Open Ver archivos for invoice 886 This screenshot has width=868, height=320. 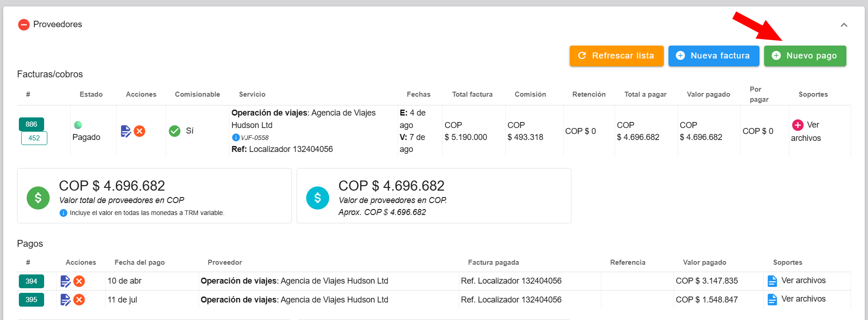(806, 131)
